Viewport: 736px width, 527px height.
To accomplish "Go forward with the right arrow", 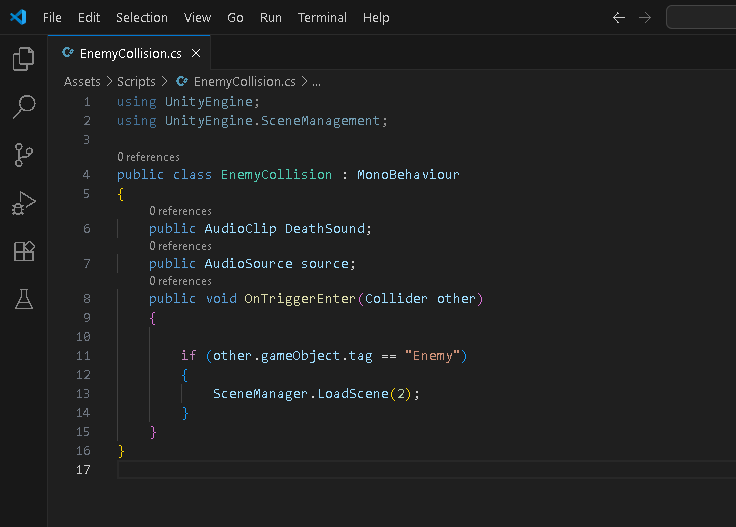I will click(645, 18).
